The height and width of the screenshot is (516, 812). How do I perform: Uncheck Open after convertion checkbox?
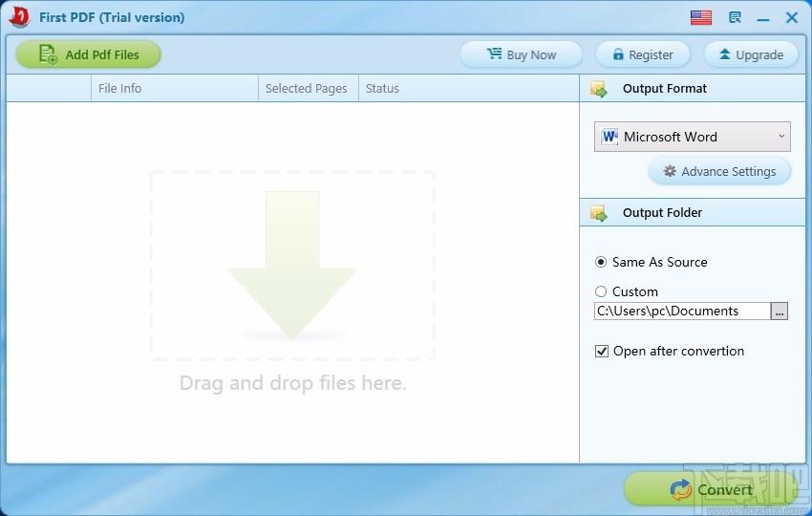[602, 351]
